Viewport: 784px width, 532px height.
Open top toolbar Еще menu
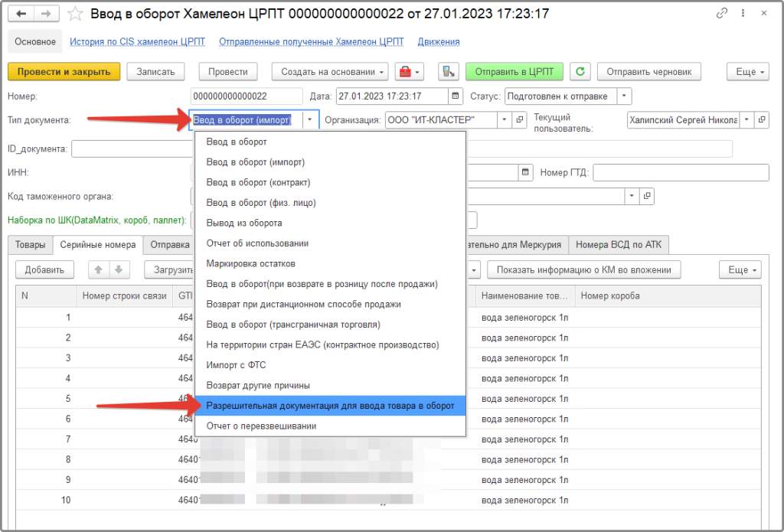tap(748, 71)
